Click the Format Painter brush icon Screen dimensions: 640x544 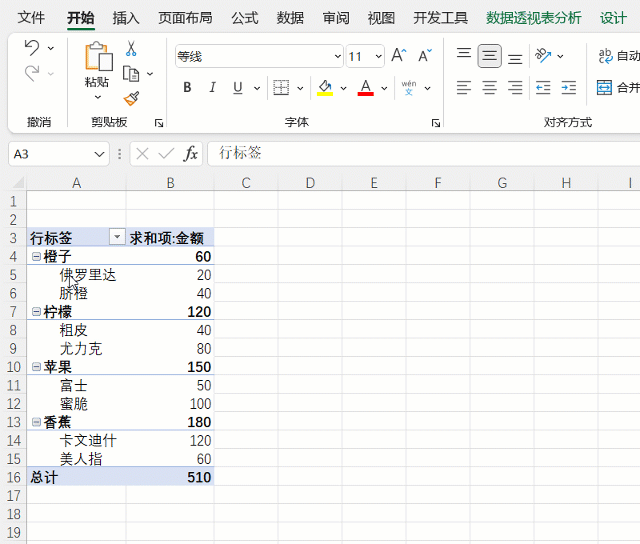click(131, 98)
